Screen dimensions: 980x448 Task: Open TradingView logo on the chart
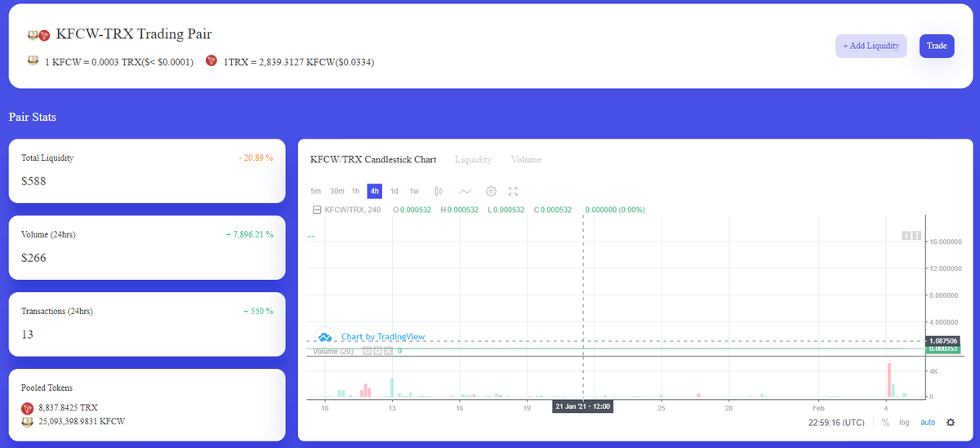325,336
